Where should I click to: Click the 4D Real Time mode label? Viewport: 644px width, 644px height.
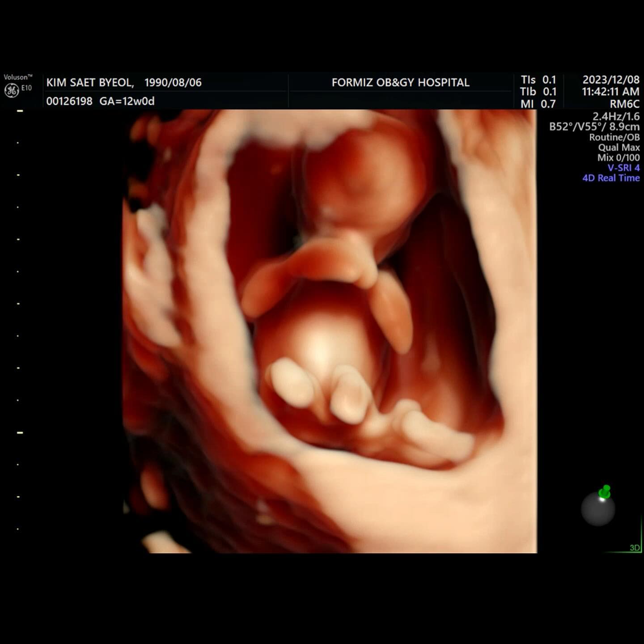tap(611, 178)
